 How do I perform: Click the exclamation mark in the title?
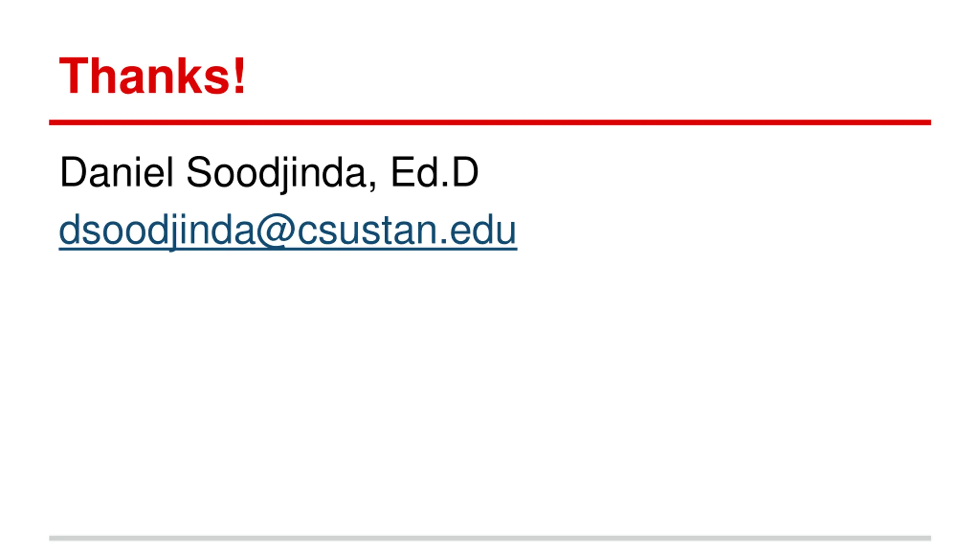pyautogui.click(x=240, y=75)
